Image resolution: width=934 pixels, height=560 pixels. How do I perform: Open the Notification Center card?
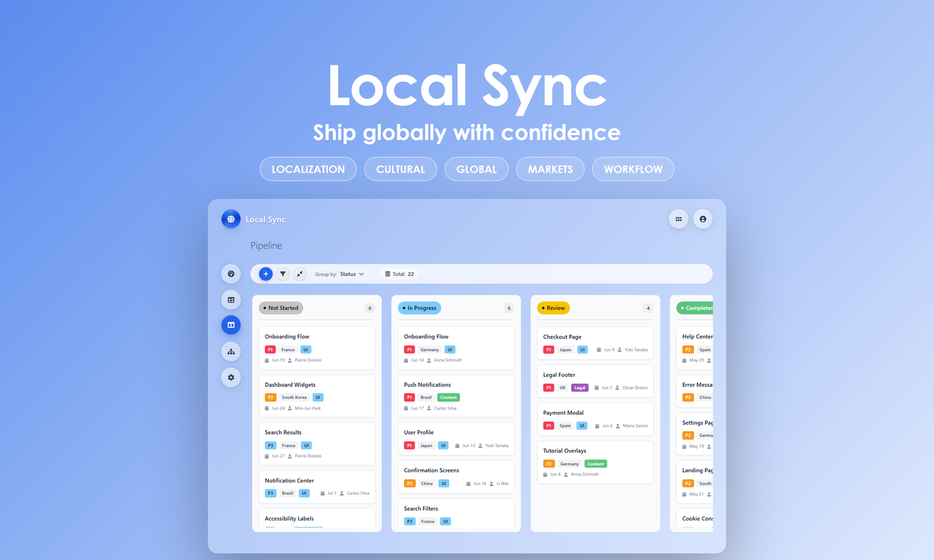click(317, 487)
